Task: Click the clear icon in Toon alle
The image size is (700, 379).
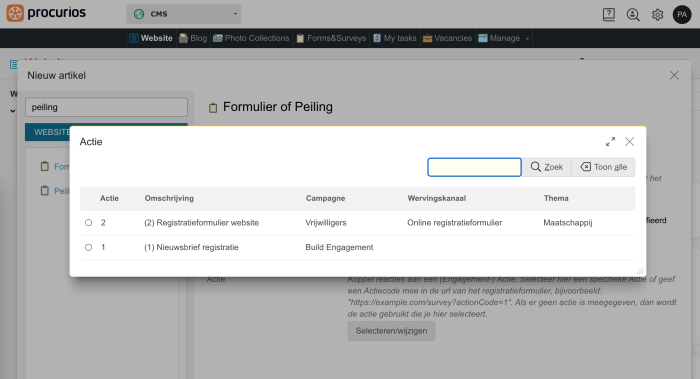Action: click(586, 167)
